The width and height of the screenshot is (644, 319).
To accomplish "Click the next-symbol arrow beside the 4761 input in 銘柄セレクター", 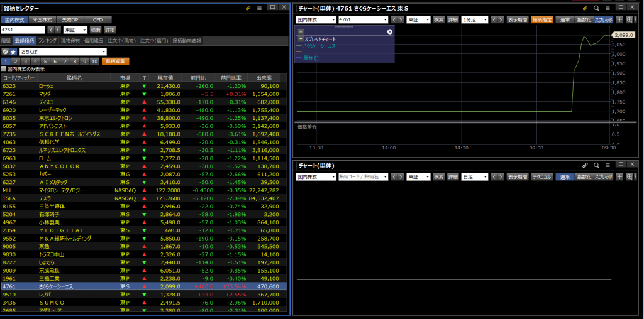I will [x=58, y=30].
